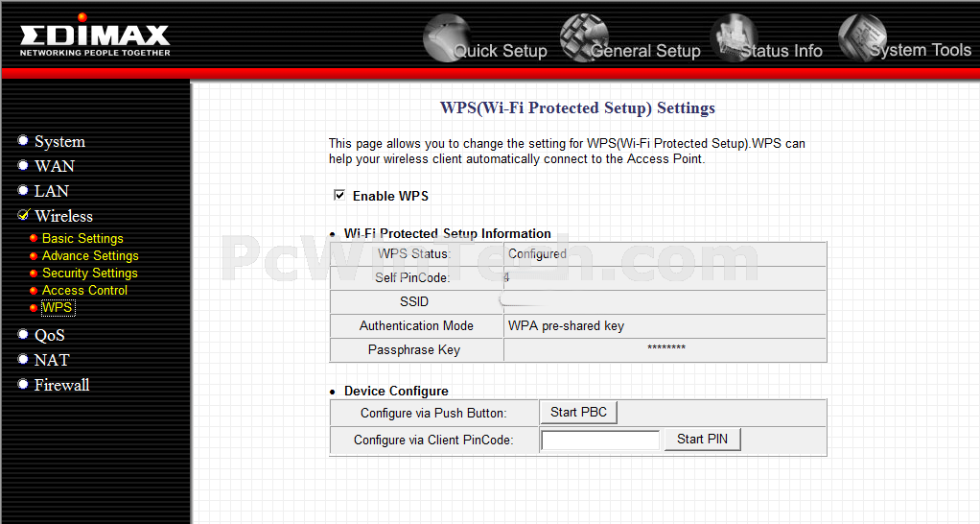
Task: Click the NAT bullet icon
Action: tap(23, 359)
